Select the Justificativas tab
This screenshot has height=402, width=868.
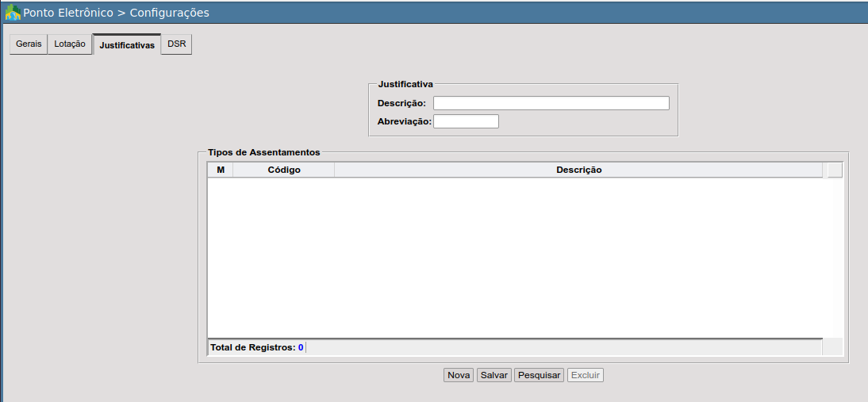coord(127,44)
